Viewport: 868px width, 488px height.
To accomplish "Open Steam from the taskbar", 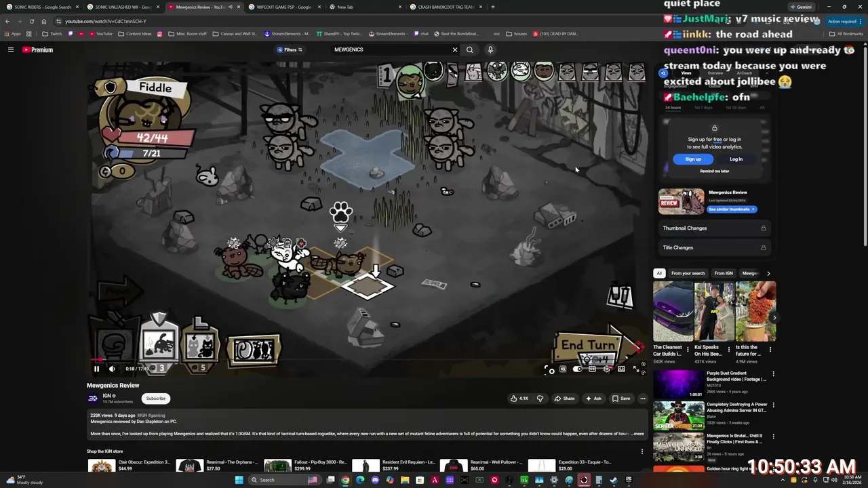I will [614, 480].
